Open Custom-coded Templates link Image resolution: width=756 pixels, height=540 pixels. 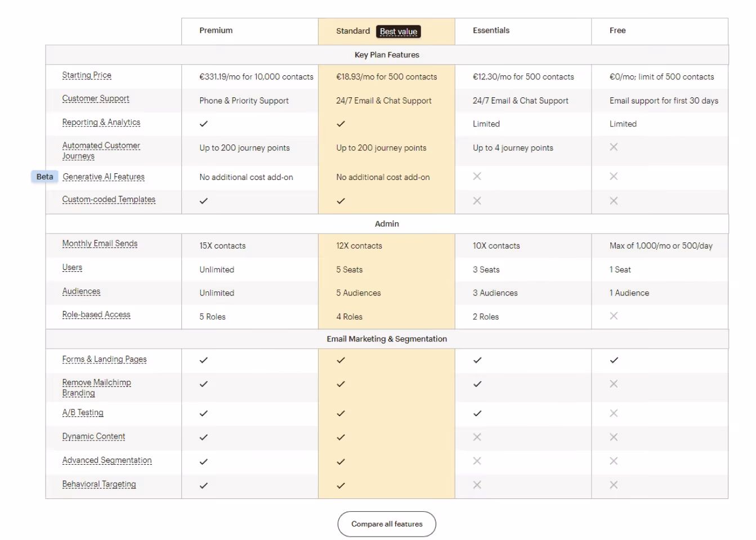[x=109, y=200]
